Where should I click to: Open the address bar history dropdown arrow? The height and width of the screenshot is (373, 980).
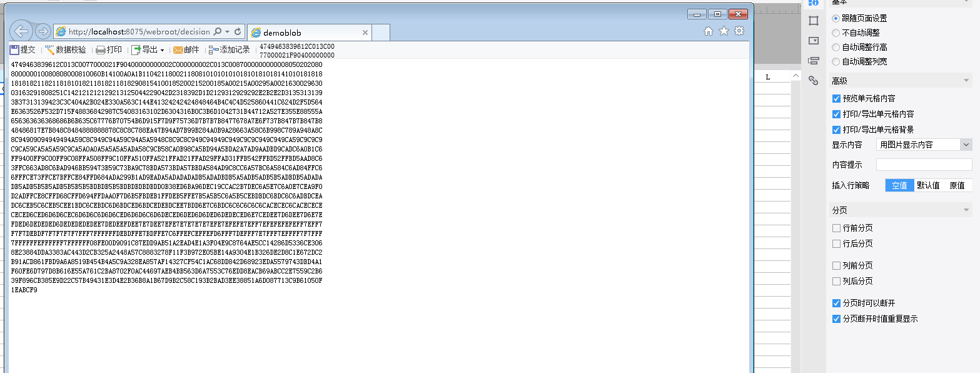pyautogui.click(x=227, y=31)
